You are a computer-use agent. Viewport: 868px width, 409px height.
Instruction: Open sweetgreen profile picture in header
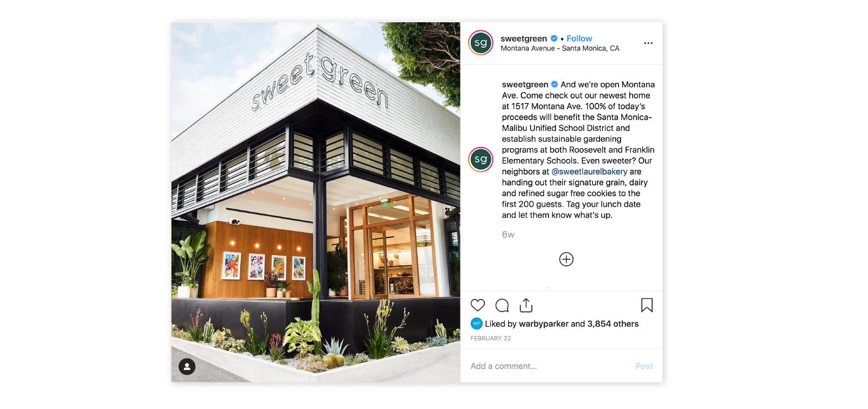[x=481, y=43]
